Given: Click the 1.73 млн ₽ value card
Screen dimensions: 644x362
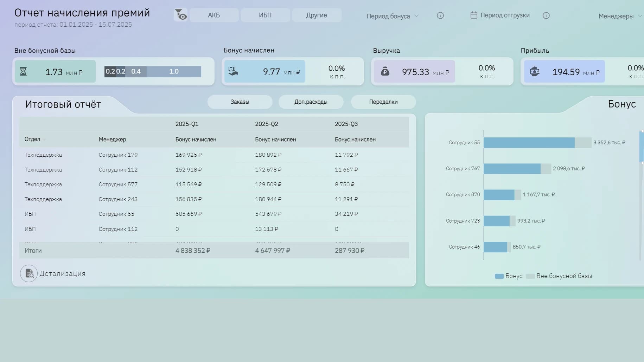Looking at the screenshot, I should 55,72.
